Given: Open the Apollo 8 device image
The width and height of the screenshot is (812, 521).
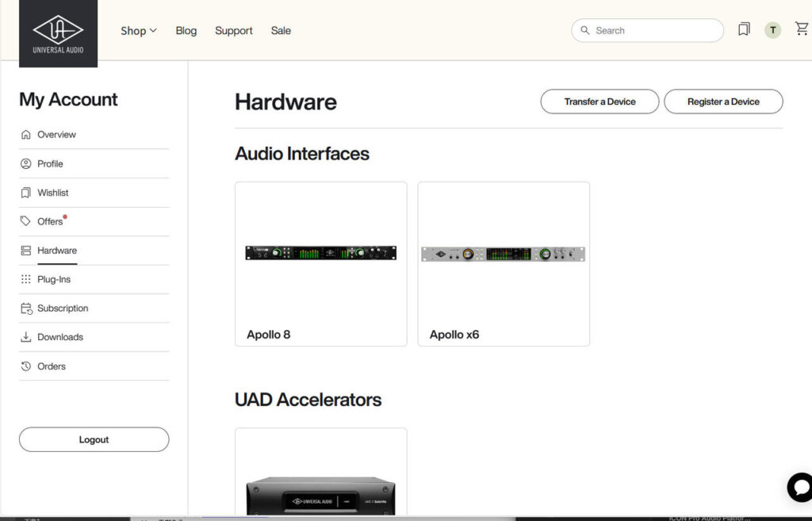Looking at the screenshot, I should [320, 253].
